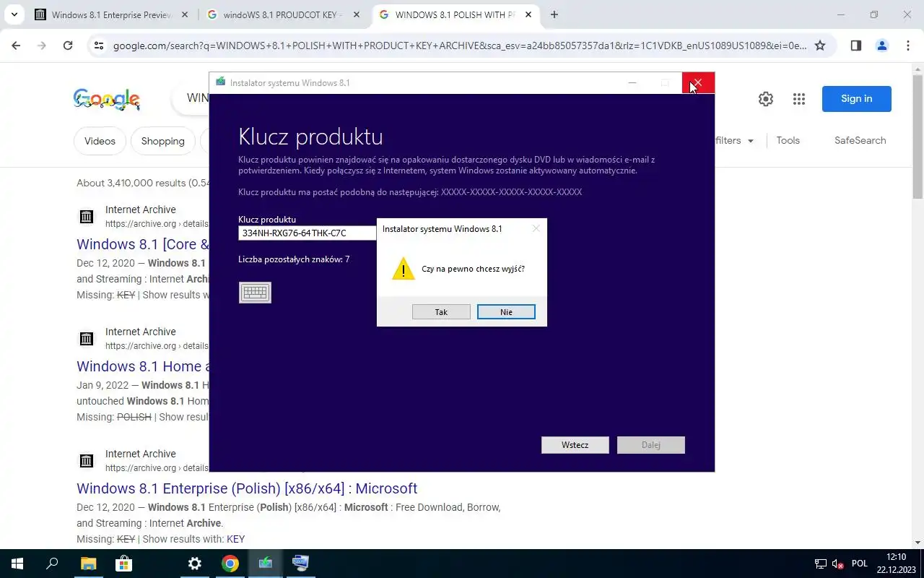Click the installer window title icon
The width and height of the screenshot is (924, 578).
(x=220, y=82)
